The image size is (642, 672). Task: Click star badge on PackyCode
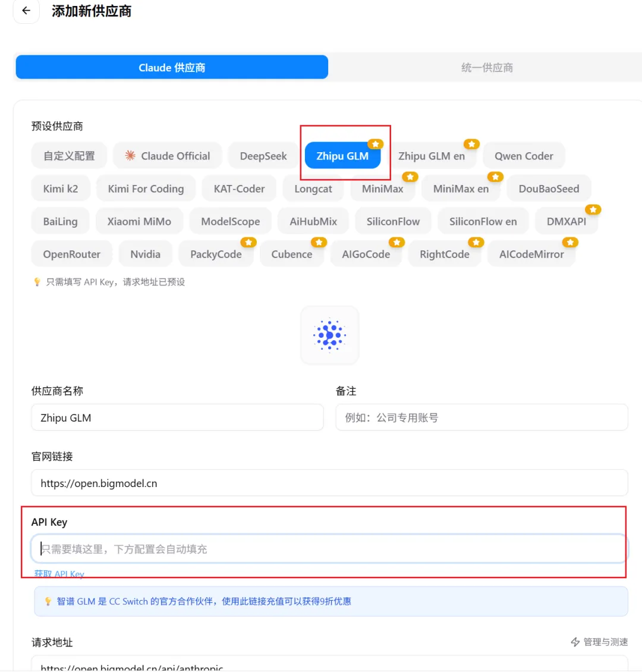pos(248,243)
